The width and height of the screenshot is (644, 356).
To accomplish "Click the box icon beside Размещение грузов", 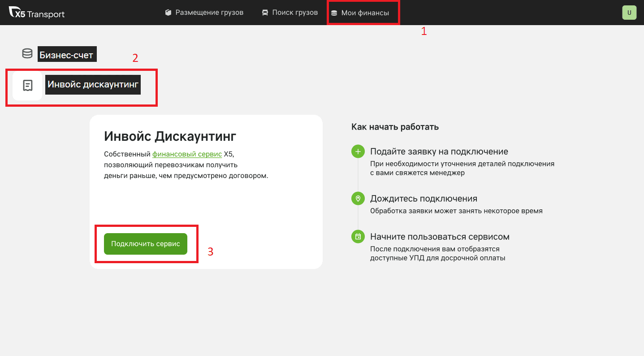I will [x=168, y=13].
